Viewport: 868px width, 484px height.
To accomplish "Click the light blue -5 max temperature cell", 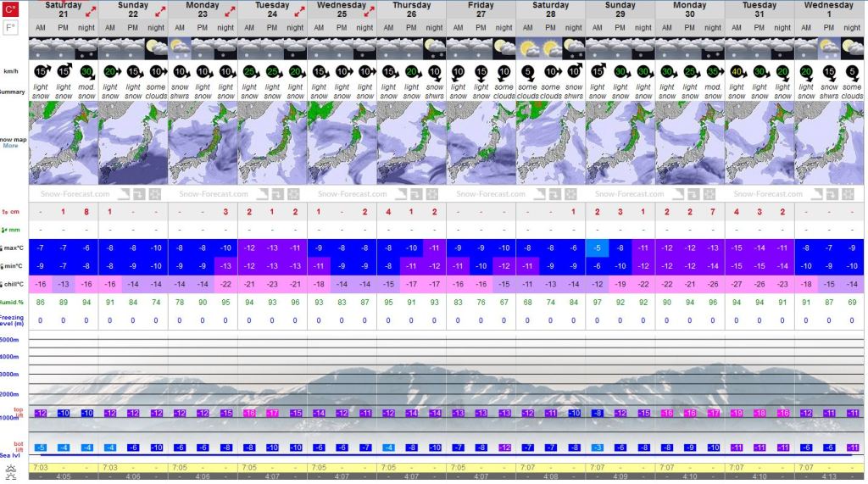I will point(598,248).
